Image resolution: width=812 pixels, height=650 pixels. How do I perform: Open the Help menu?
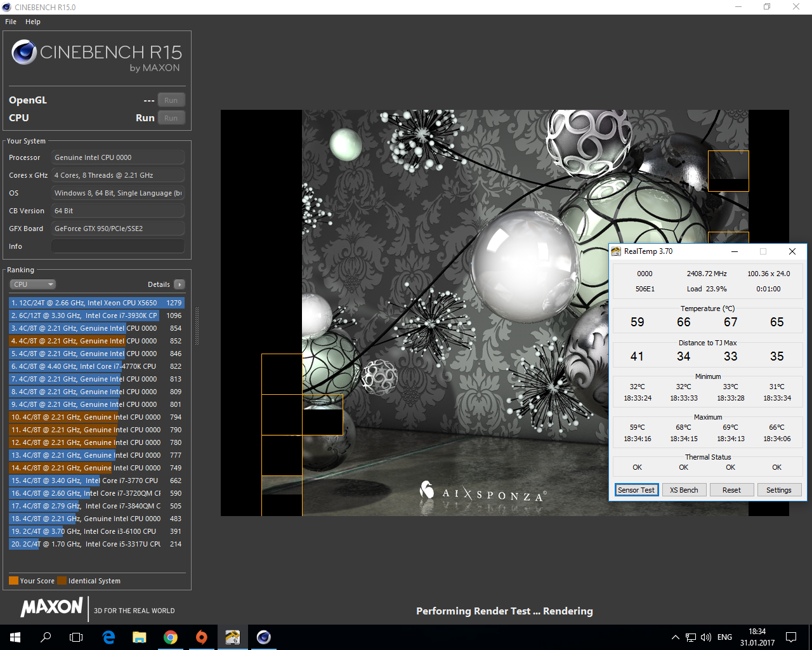tap(33, 22)
